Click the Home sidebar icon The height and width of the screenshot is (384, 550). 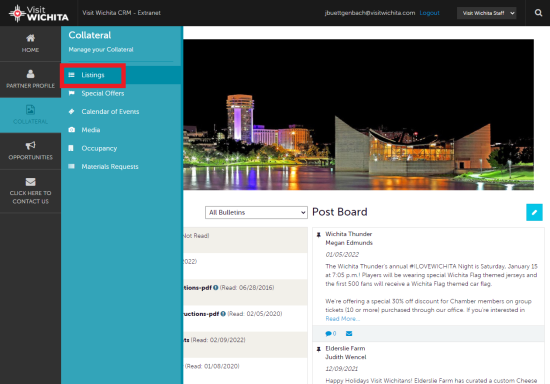point(31,38)
